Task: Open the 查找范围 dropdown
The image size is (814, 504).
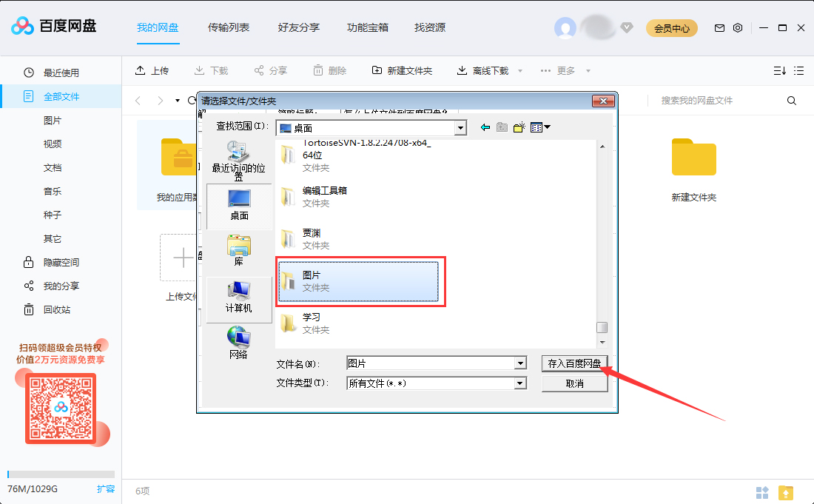Action: [460, 127]
